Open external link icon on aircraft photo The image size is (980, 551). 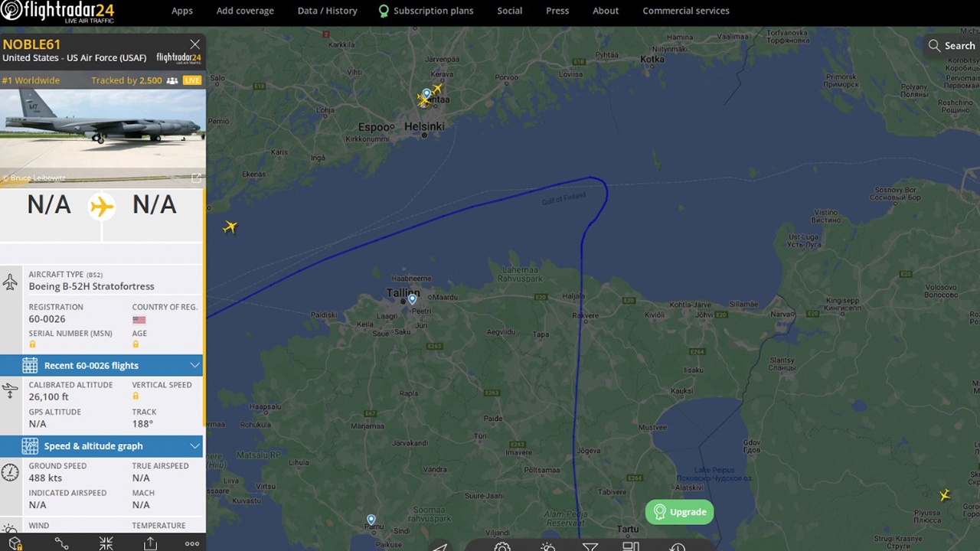click(x=196, y=178)
